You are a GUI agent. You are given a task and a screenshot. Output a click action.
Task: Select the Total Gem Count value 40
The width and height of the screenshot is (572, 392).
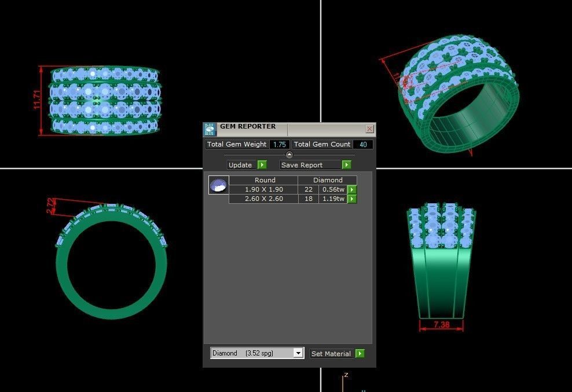tap(363, 145)
